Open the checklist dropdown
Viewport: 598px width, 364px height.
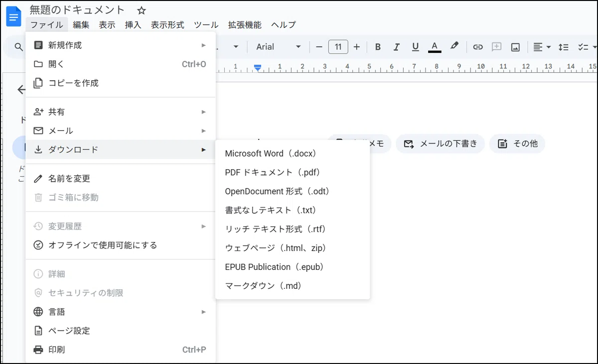pyautogui.click(x=587, y=47)
